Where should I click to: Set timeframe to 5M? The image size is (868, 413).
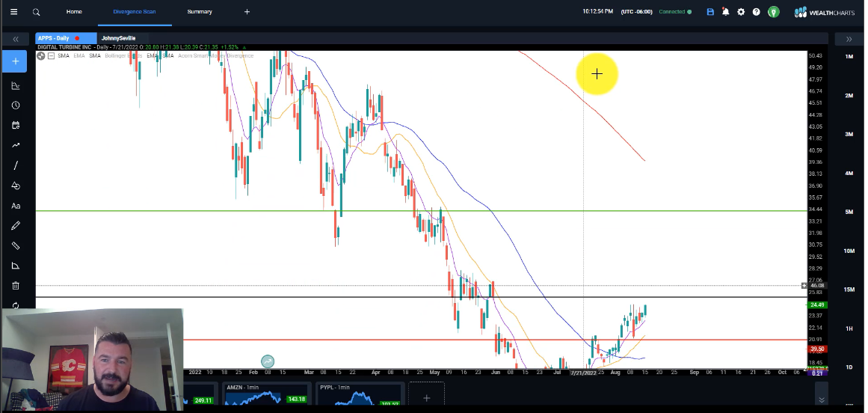[x=849, y=212]
